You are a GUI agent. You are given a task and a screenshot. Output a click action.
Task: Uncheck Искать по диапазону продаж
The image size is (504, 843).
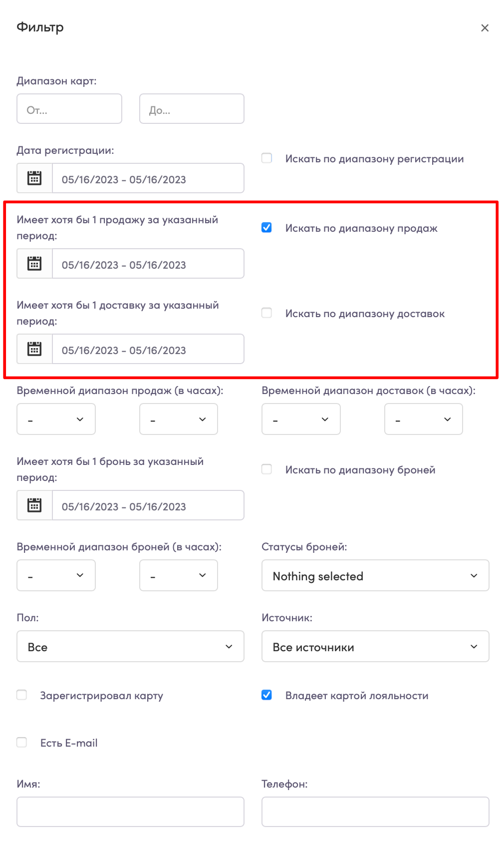[x=267, y=228]
